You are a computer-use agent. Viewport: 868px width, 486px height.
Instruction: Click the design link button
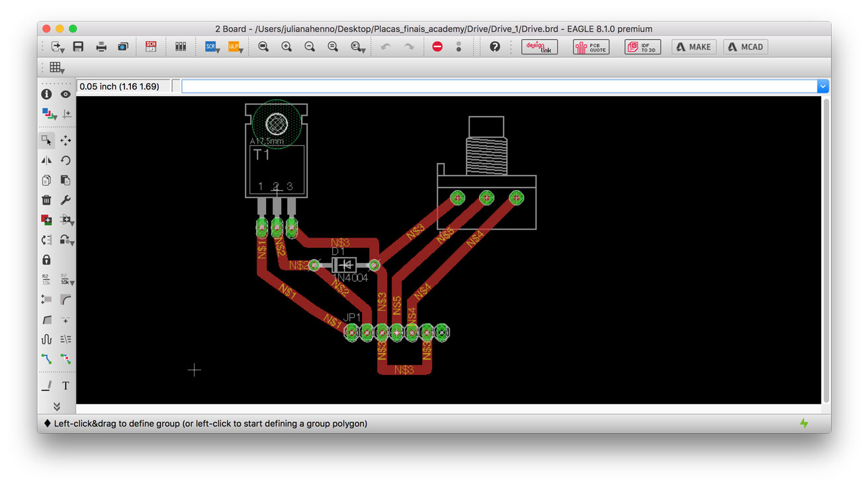(x=540, y=47)
